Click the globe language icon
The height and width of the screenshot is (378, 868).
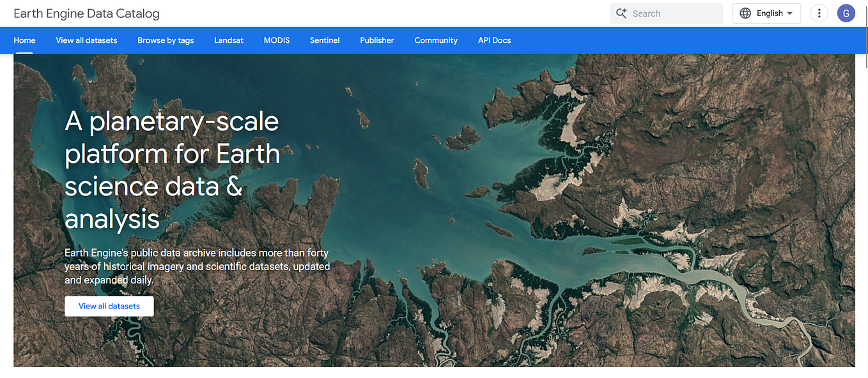click(745, 13)
